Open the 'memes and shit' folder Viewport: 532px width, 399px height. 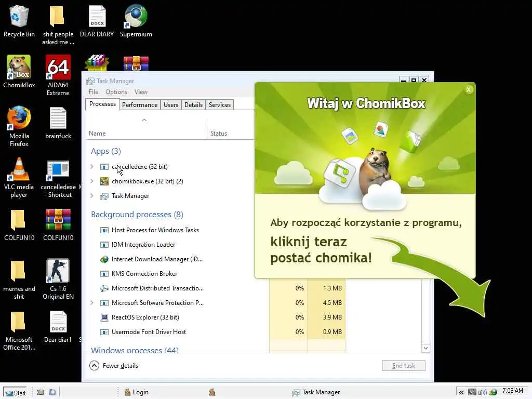[19, 279]
